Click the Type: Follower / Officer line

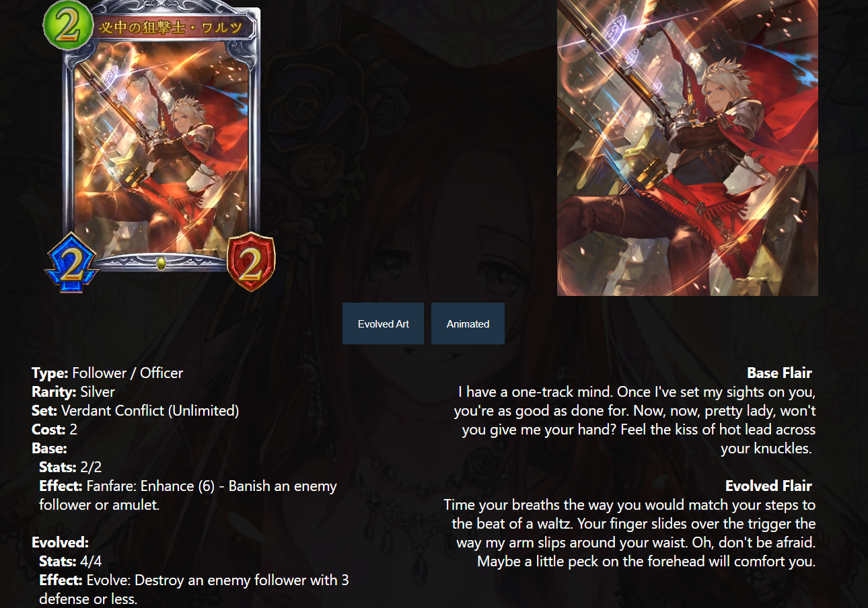tap(107, 373)
